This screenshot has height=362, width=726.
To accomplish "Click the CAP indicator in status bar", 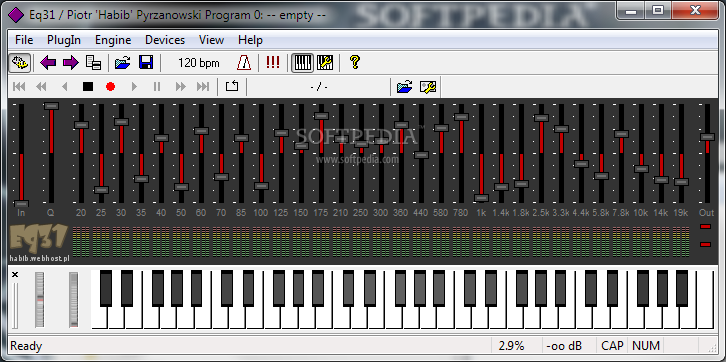I will click(612, 346).
